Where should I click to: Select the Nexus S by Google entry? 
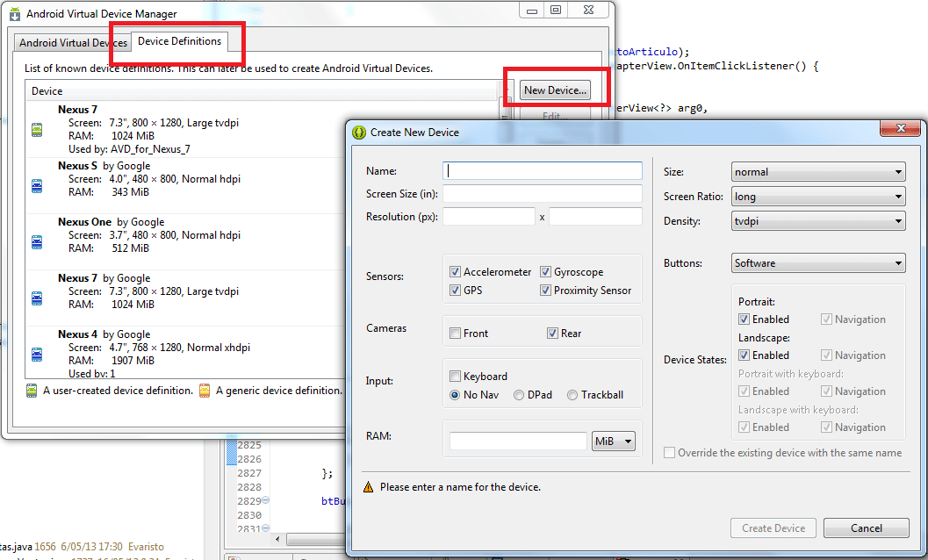pos(184,184)
